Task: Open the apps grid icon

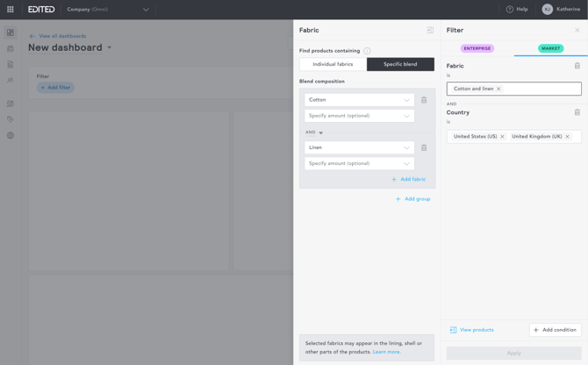Action: [11, 10]
